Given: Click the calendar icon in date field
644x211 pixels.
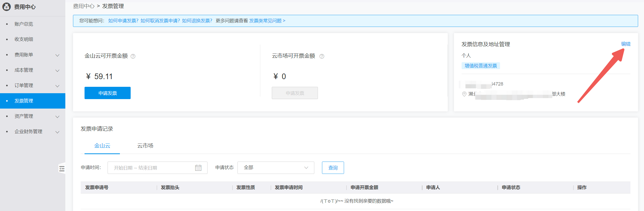Looking at the screenshot, I should [198, 168].
